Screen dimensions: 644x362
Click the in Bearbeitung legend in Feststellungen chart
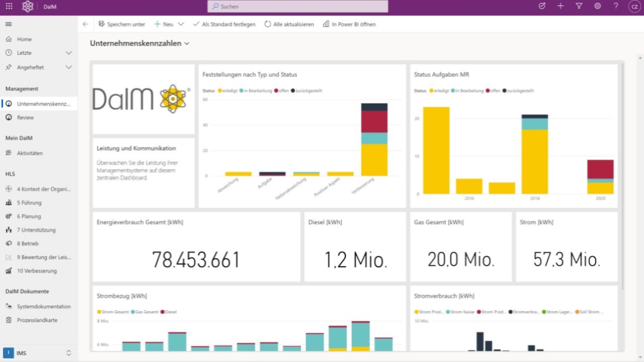tap(256, 91)
